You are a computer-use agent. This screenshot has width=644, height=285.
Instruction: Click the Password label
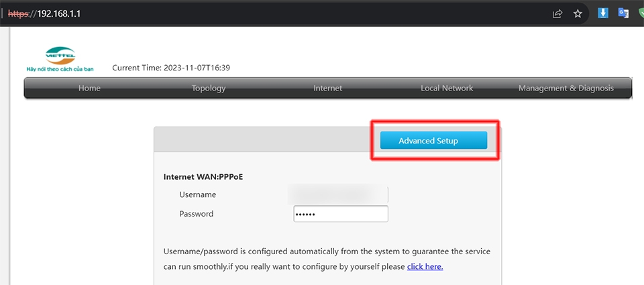[196, 214]
